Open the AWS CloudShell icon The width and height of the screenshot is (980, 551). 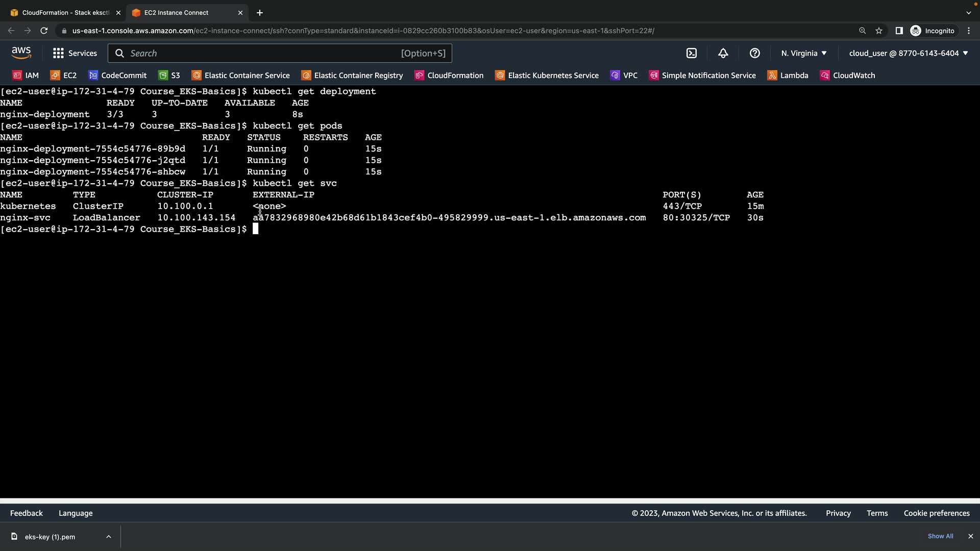point(692,53)
